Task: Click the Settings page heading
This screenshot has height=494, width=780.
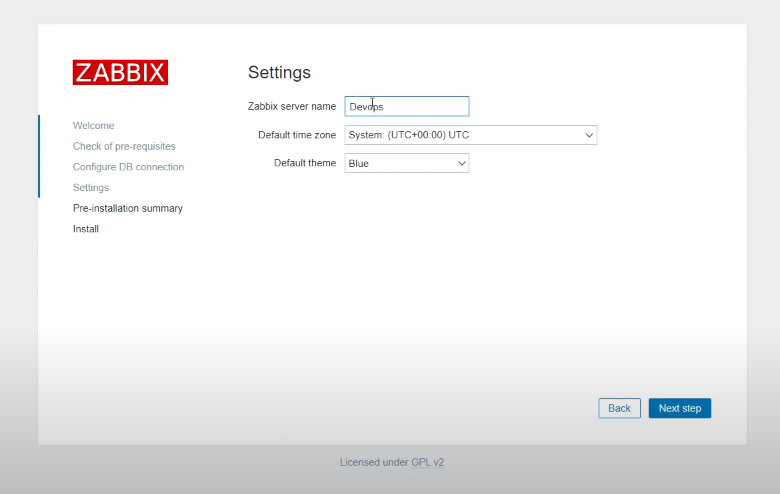Action: (279, 73)
